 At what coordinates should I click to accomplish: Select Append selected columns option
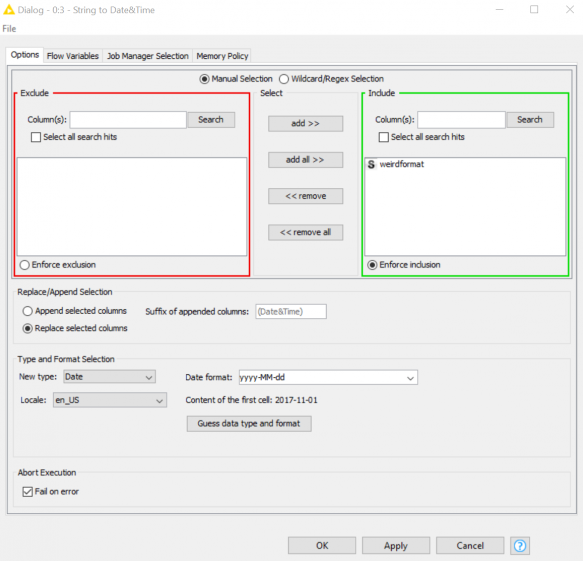(x=28, y=311)
